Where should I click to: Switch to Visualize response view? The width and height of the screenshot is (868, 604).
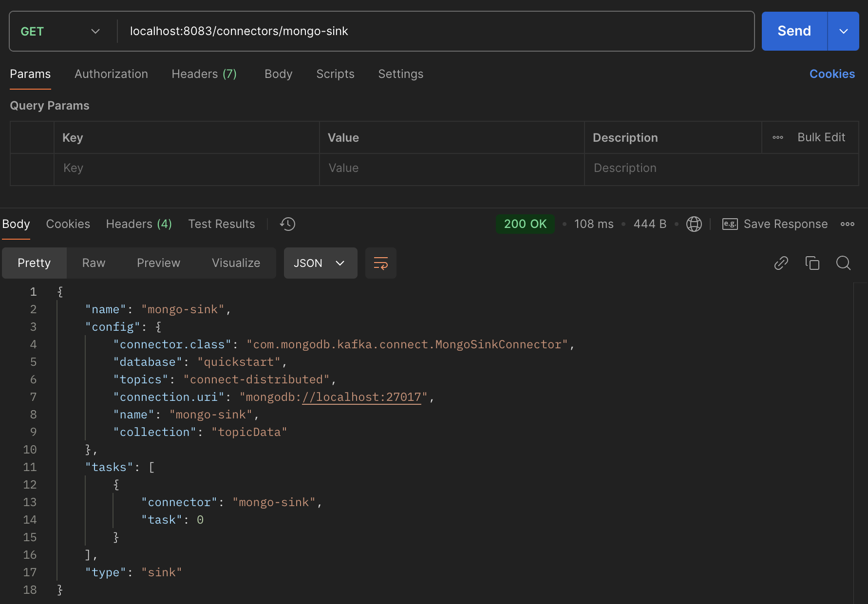(x=236, y=263)
